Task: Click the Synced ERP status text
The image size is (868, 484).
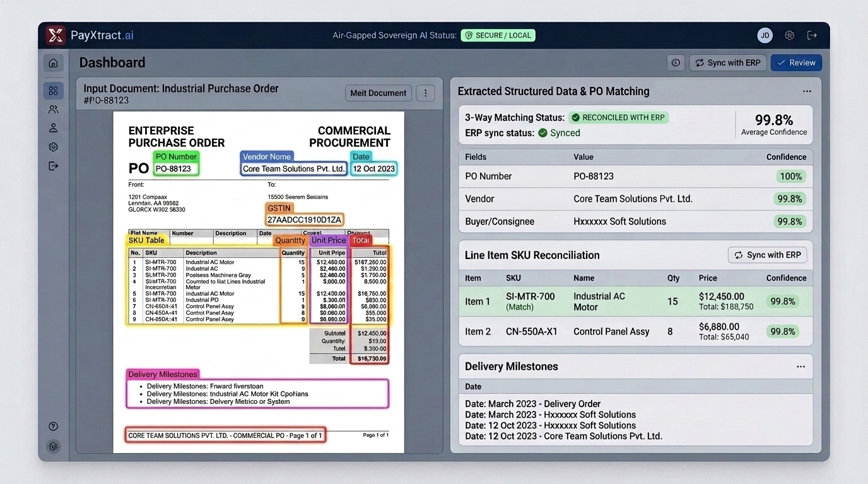Action: pos(565,133)
